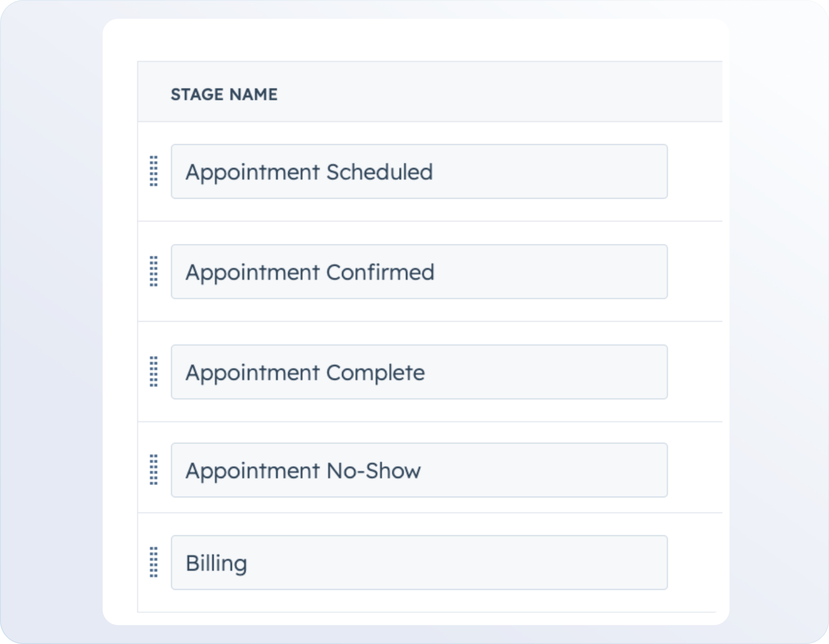Image resolution: width=829 pixels, height=644 pixels.
Task: Place cursor on the word "Scheduled"
Action: (x=380, y=172)
